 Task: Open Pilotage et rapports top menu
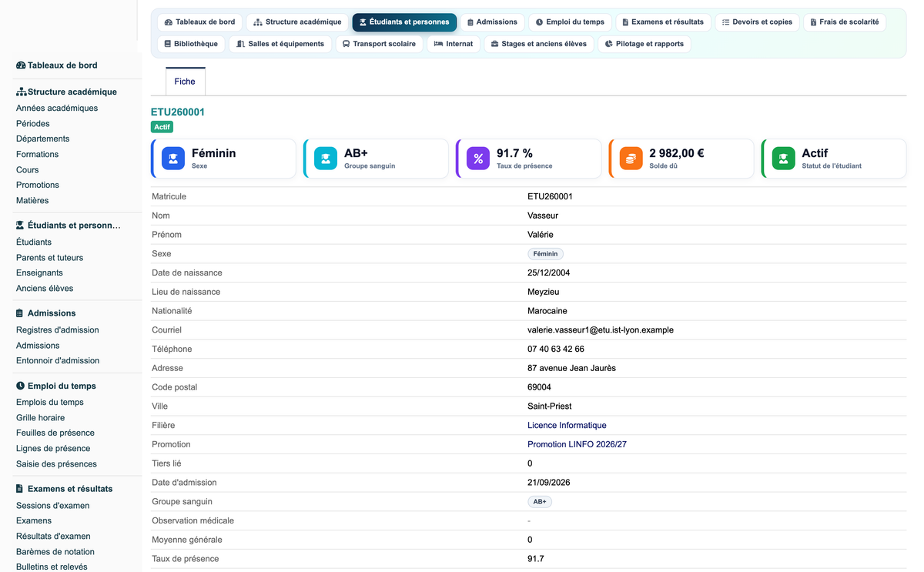644,44
